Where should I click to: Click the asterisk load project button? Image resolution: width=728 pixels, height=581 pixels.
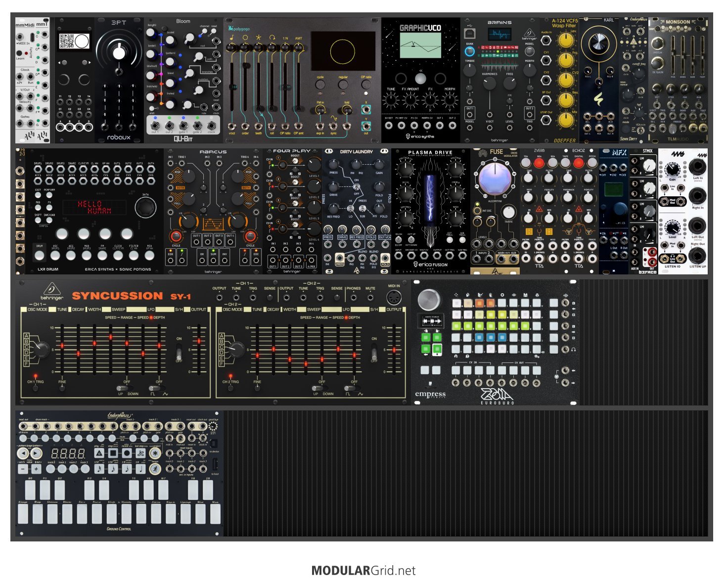click(x=155, y=452)
